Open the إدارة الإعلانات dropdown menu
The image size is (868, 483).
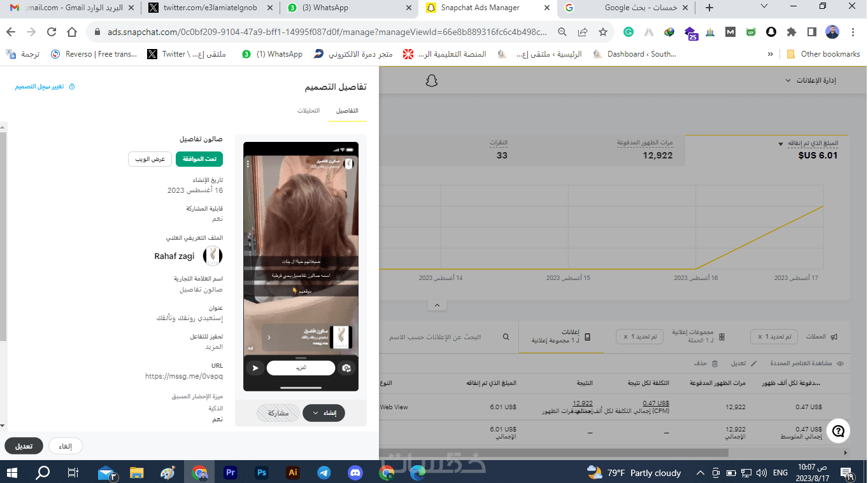[811, 81]
